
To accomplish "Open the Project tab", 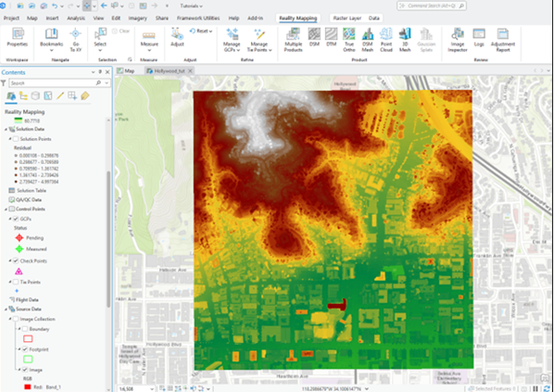I will tap(11, 18).
